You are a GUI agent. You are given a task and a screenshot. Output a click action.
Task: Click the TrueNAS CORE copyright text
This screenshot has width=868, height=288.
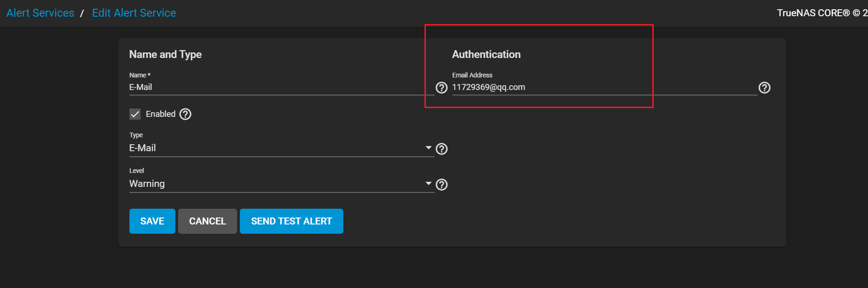(821, 13)
